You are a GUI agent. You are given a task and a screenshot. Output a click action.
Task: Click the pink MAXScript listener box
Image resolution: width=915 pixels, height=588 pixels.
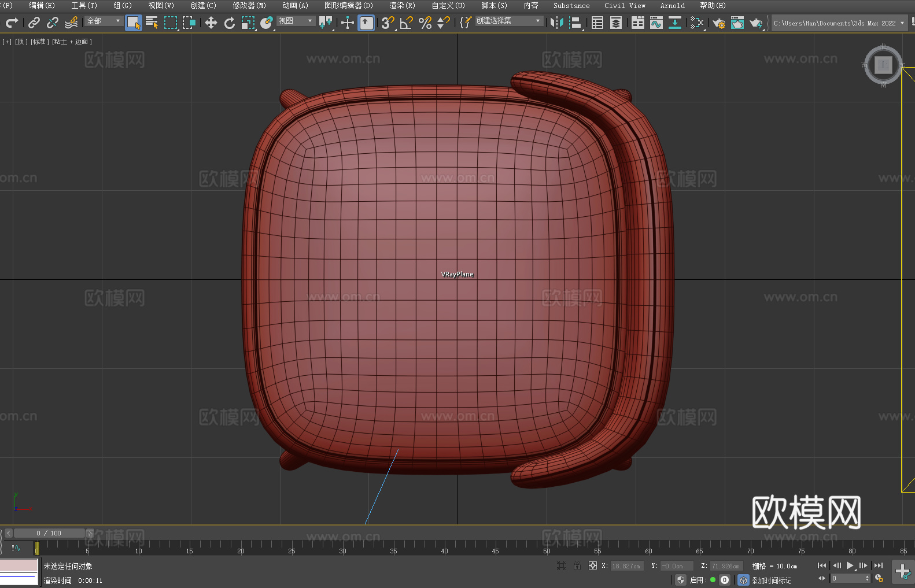[x=19, y=565]
